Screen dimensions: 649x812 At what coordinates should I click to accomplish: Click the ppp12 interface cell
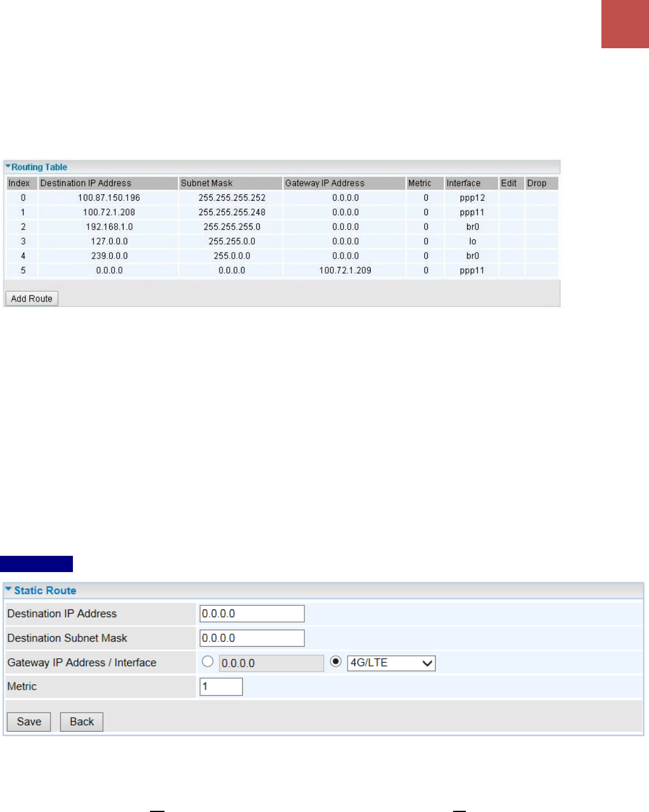[x=472, y=198]
